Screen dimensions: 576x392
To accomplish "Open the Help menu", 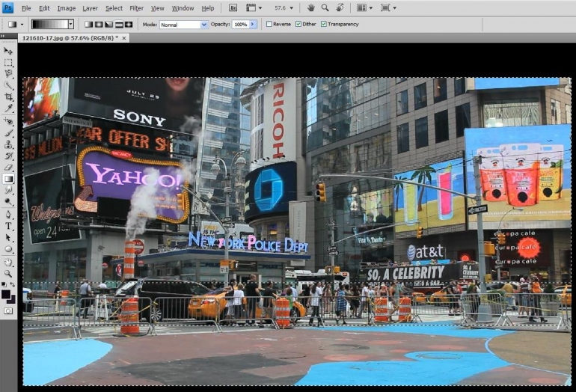I will pos(207,8).
